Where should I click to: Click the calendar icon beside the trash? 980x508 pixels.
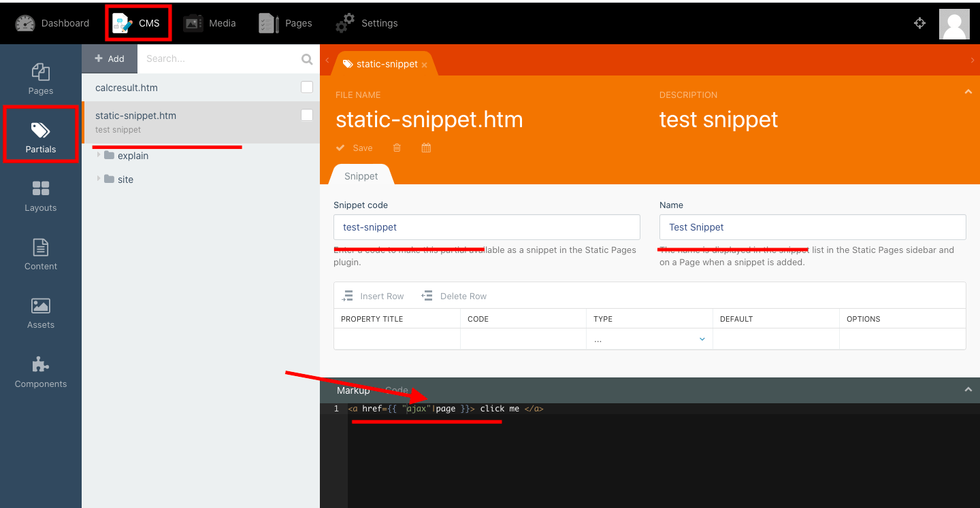coord(426,148)
